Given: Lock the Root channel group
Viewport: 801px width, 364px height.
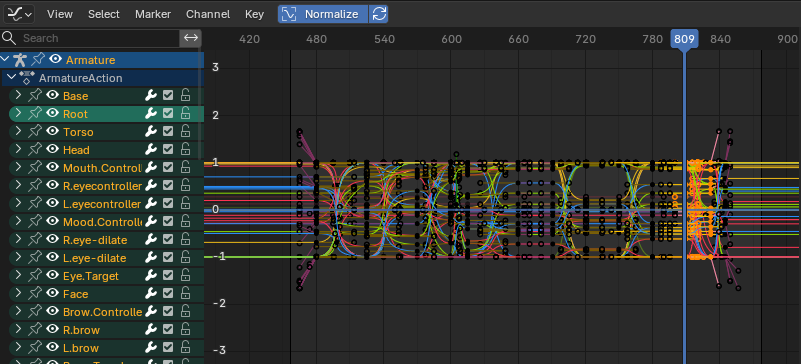Looking at the screenshot, I should click(x=186, y=113).
